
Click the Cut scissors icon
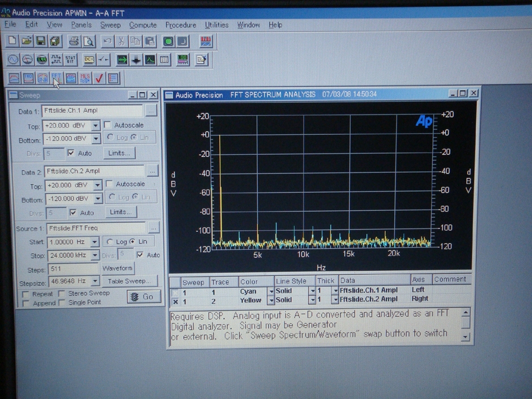point(121,41)
